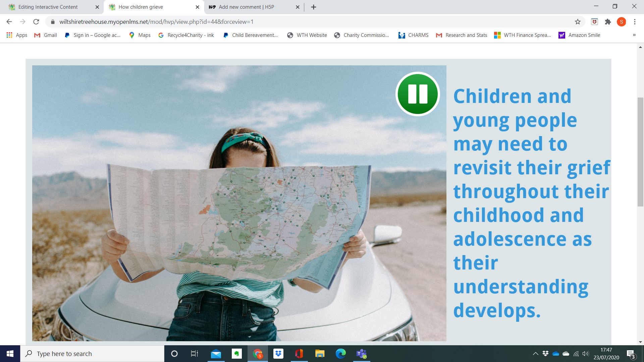The image size is (644, 362).
Task: Click the scroll up arrow
Action: [640, 47]
